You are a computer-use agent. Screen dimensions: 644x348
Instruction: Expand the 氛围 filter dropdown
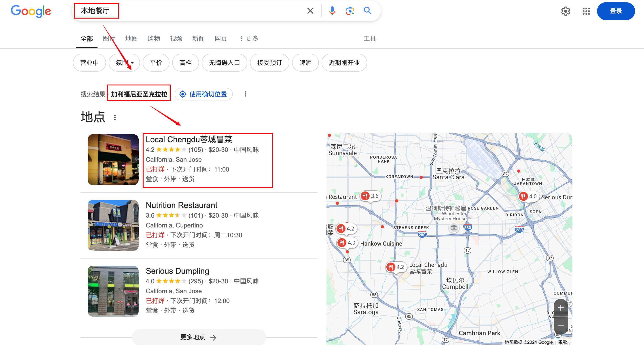point(124,62)
